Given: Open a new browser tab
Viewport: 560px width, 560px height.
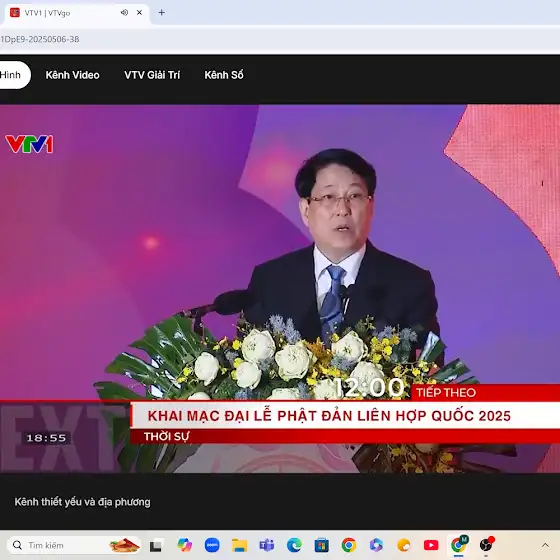Looking at the screenshot, I should pos(161,12).
